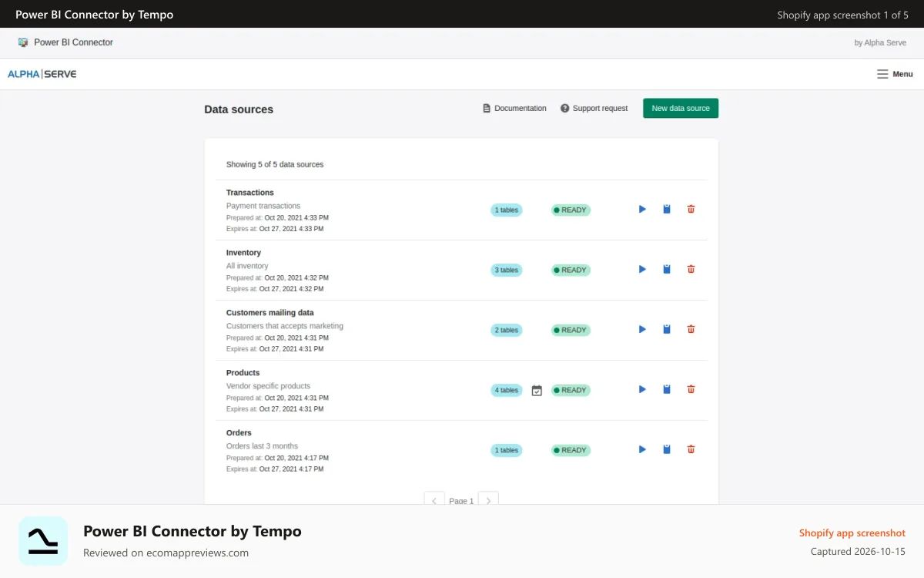Screen dimensions: 924x578
Task: Click 'Showing 5 of 5 data sources'
Action: coord(275,164)
